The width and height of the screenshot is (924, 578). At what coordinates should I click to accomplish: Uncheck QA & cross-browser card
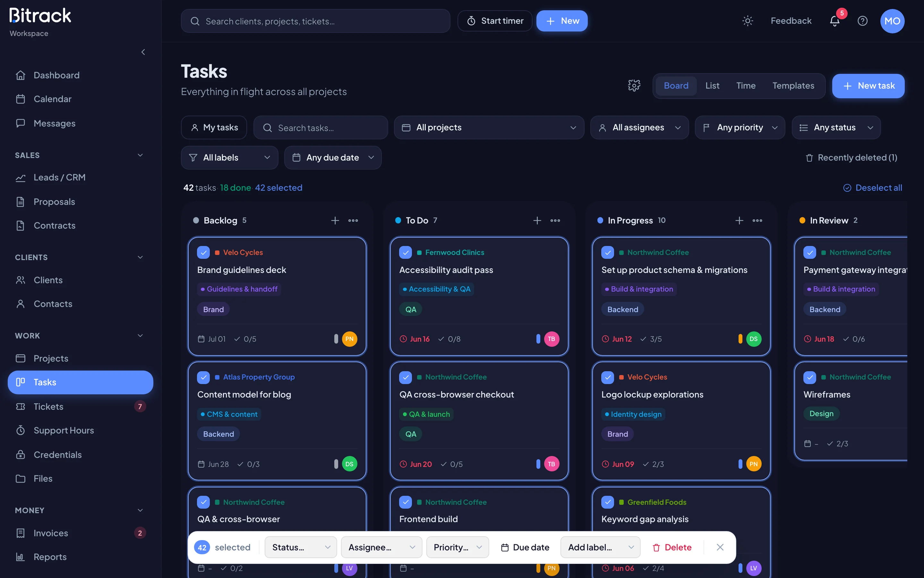tap(203, 502)
